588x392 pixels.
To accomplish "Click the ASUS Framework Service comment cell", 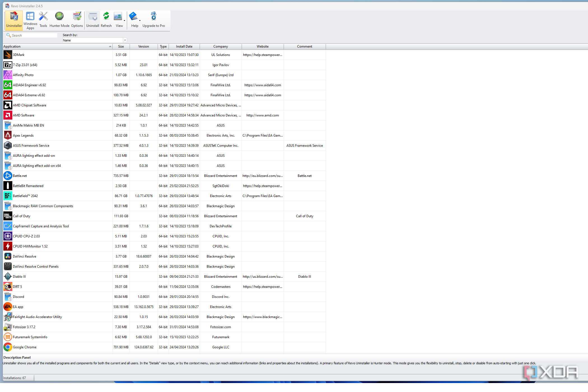I will (305, 146).
